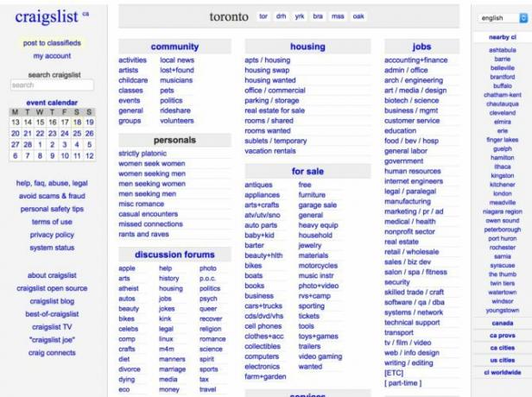Viewport: 532px width, 397px height.
Task: Pick day 18 in the event calendar
Action: pos(78,122)
